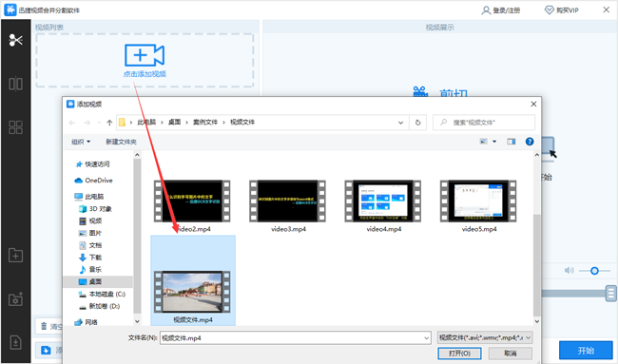
Task: Click the timeline end handle at right
Action: [x=611, y=294]
